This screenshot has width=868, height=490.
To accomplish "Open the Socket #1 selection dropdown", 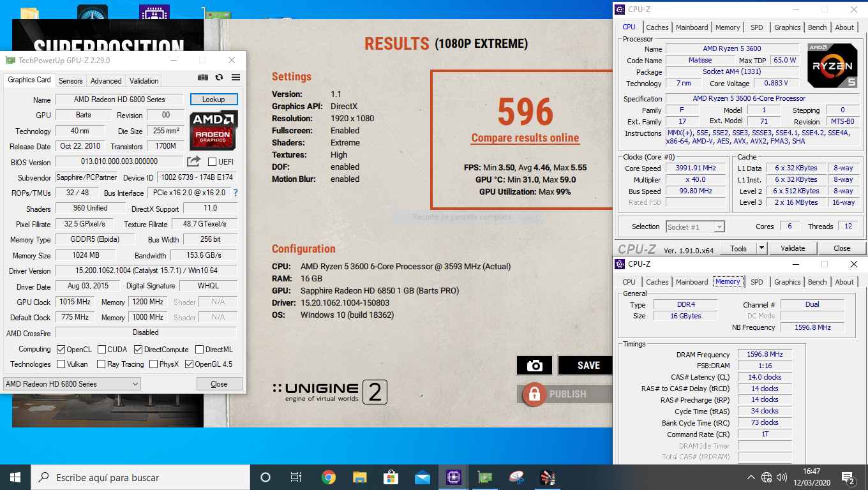I will pos(695,226).
